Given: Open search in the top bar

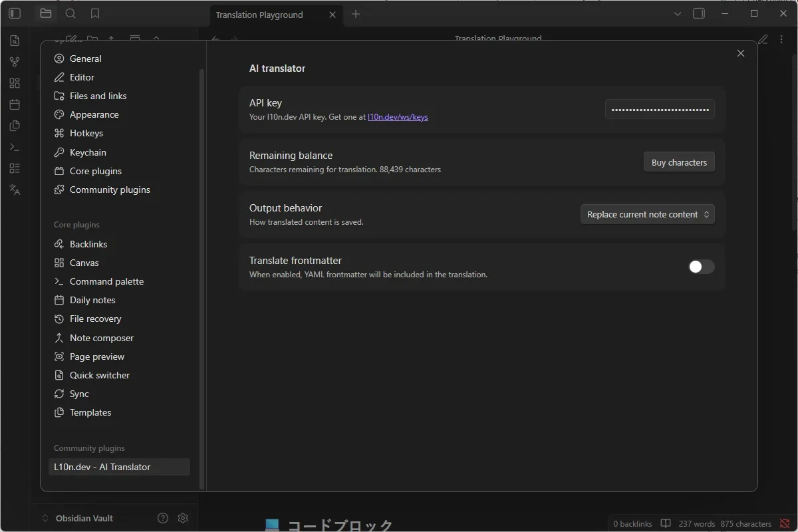Looking at the screenshot, I should [x=70, y=13].
